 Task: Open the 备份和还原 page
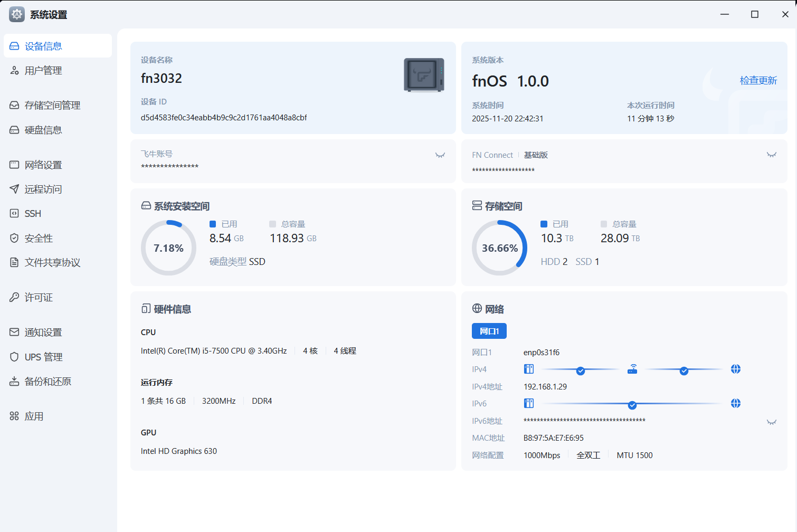click(x=48, y=382)
